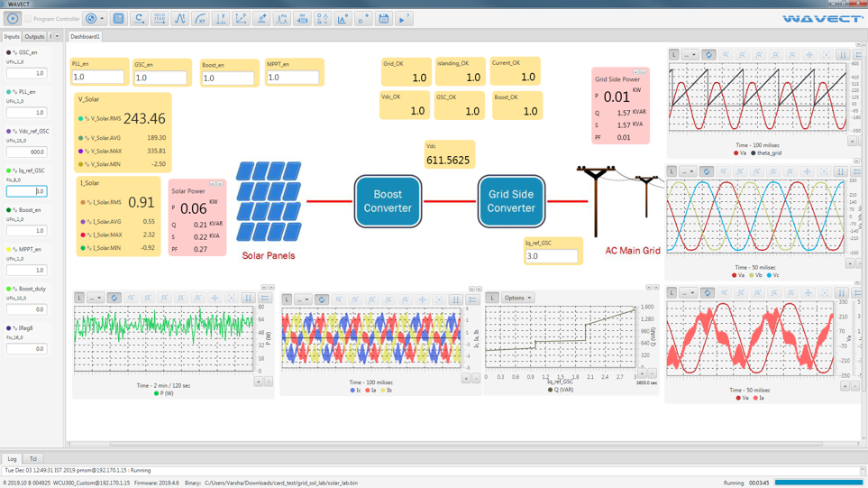Click refresh icon on P (W) chart toolbar
Image resolution: width=868 pixels, height=488 pixels.
click(x=114, y=298)
